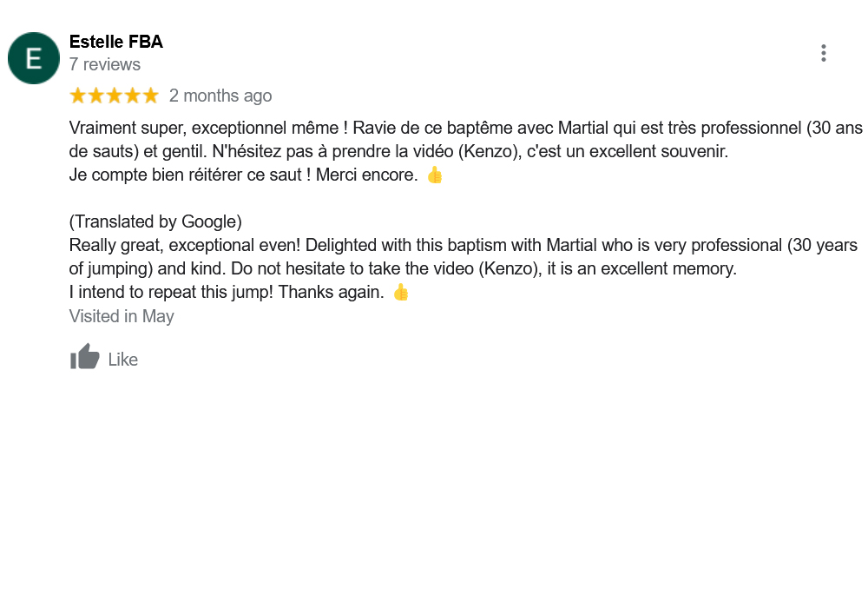The image size is (868, 608).
Task: Open the three-dot review options menu
Action: [x=823, y=53]
